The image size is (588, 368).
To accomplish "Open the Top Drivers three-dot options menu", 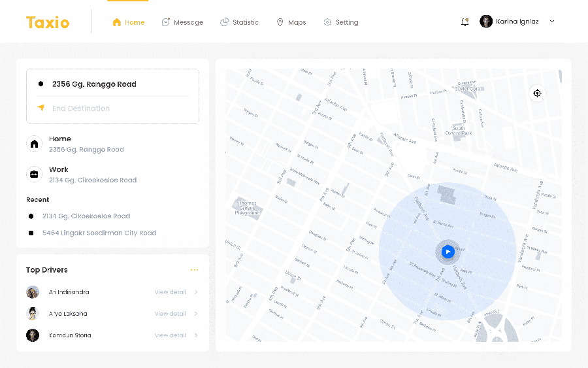I will (194, 270).
